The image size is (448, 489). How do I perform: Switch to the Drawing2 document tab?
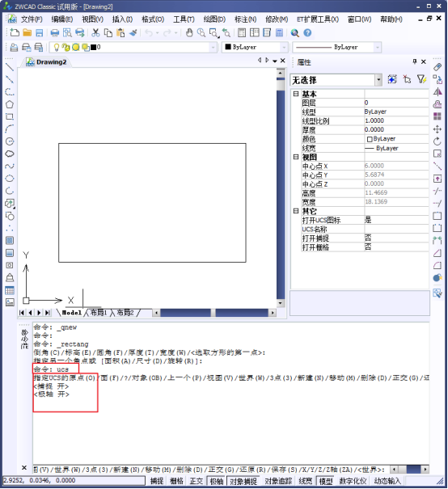[47, 61]
